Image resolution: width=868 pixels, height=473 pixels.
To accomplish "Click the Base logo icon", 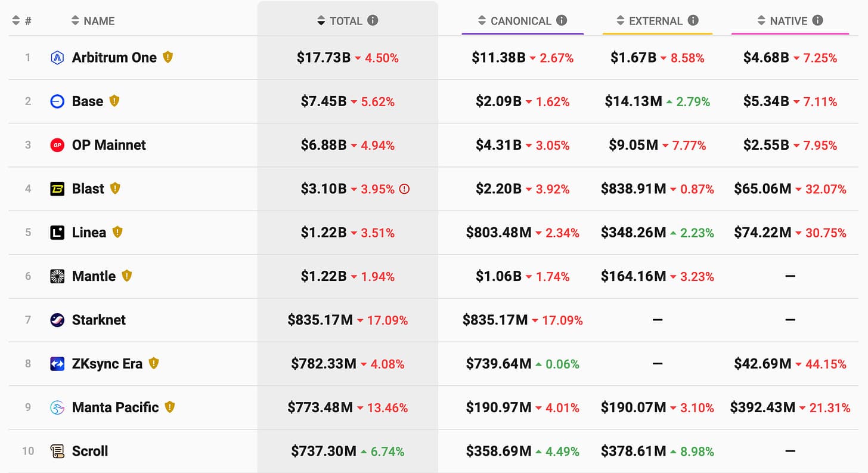I will tap(57, 101).
